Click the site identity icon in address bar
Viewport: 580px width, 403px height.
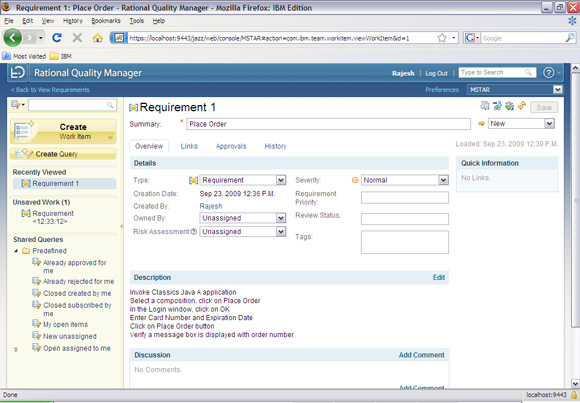pos(118,38)
